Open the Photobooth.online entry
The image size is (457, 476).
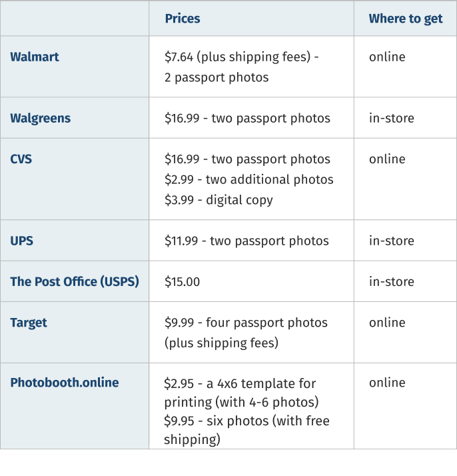[65, 383]
